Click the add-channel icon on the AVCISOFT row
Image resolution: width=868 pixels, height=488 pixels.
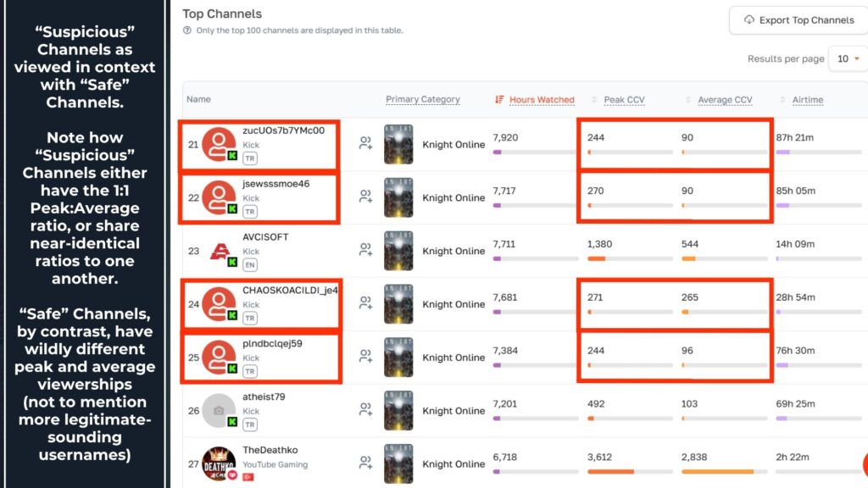[x=364, y=249]
